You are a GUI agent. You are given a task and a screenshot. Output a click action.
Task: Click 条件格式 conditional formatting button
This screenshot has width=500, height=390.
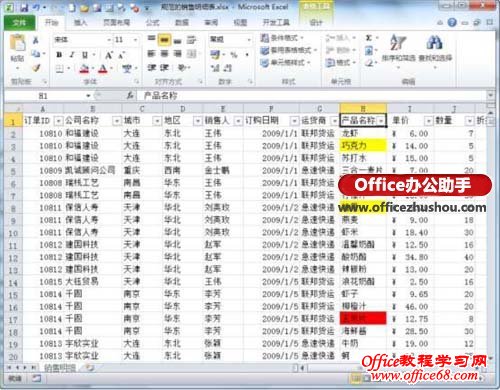click(283, 38)
